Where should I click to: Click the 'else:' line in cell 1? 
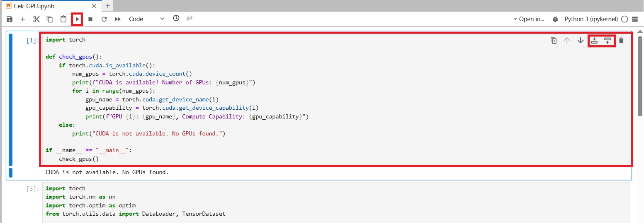67,125
